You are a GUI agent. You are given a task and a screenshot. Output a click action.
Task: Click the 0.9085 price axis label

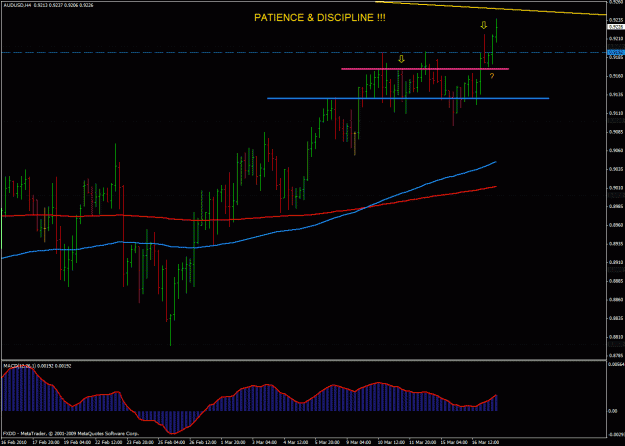(x=616, y=132)
